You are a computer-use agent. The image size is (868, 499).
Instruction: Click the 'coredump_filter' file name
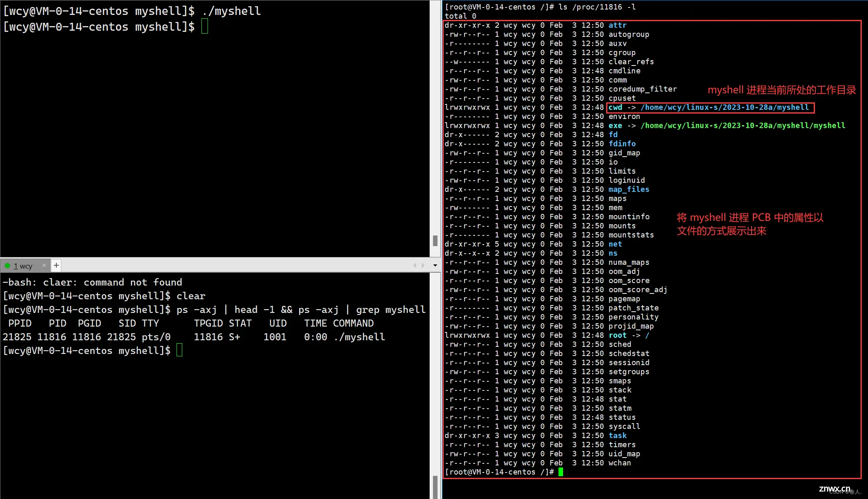pyautogui.click(x=642, y=89)
